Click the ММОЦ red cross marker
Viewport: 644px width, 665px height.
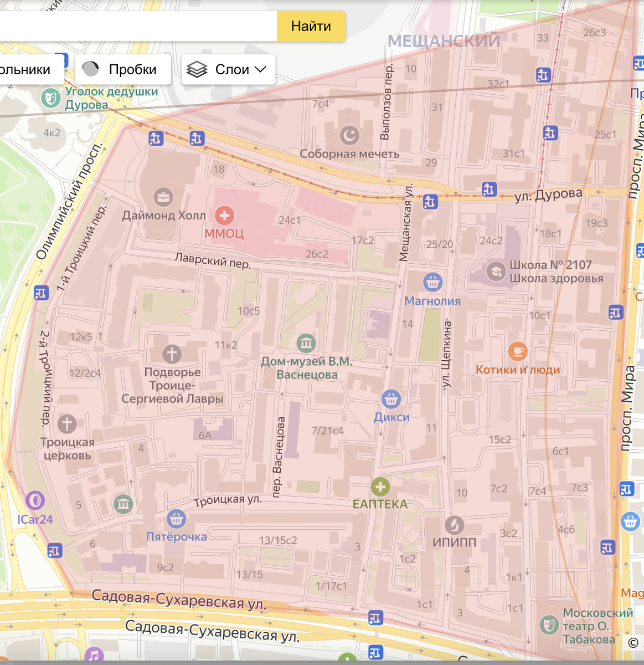click(x=224, y=215)
